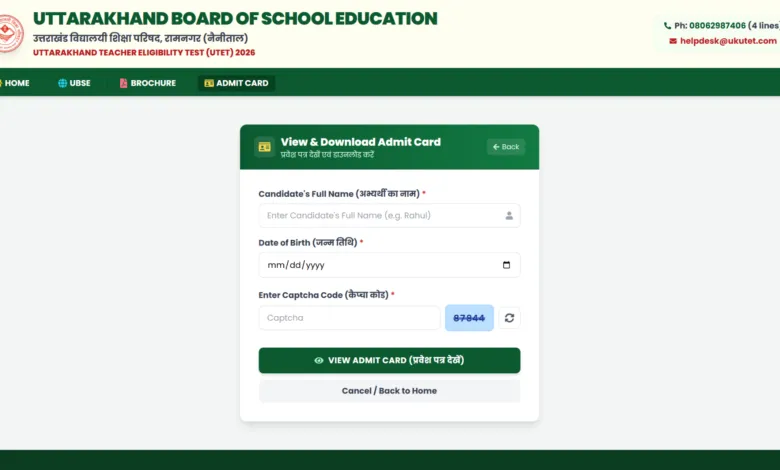Click the Uttarakhand Board logo emblem
Image resolution: width=780 pixels, height=470 pixels.
11,33
